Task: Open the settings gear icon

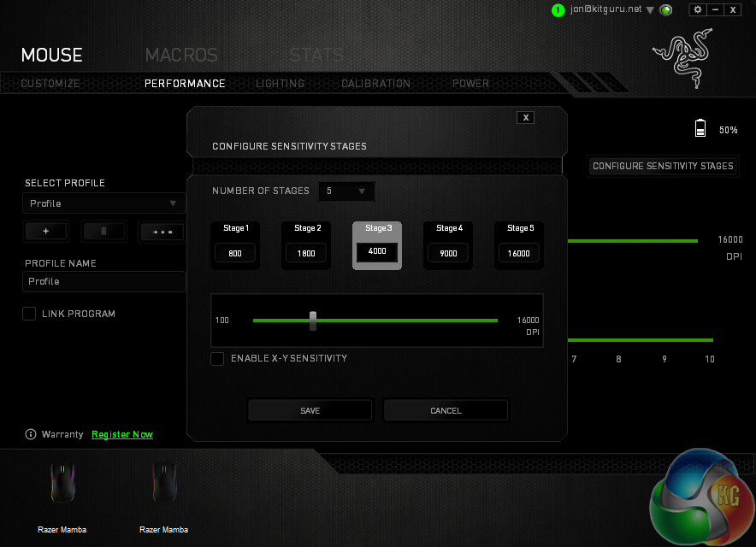Action: [697, 9]
